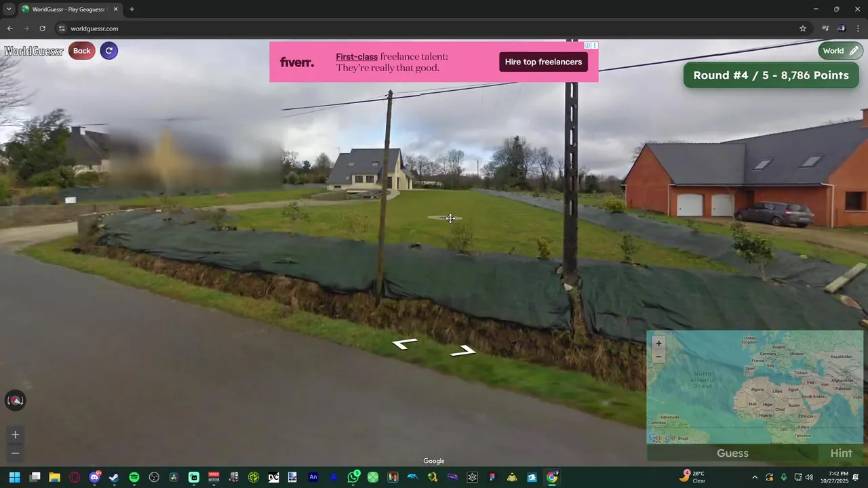868x488 pixels.
Task: Show hidden system tray icons
Action: 755,477
